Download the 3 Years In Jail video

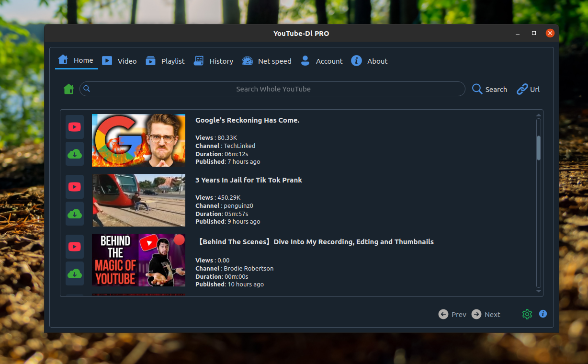click(x=75, y=214)
